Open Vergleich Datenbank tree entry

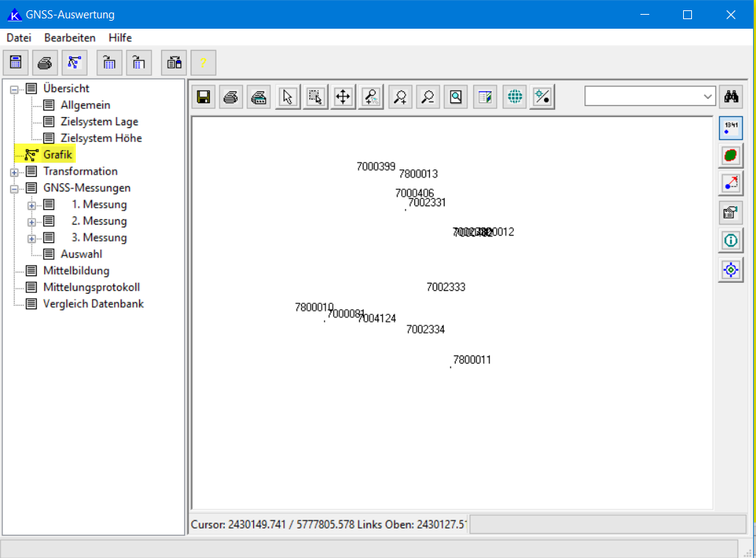click(93, 303)
